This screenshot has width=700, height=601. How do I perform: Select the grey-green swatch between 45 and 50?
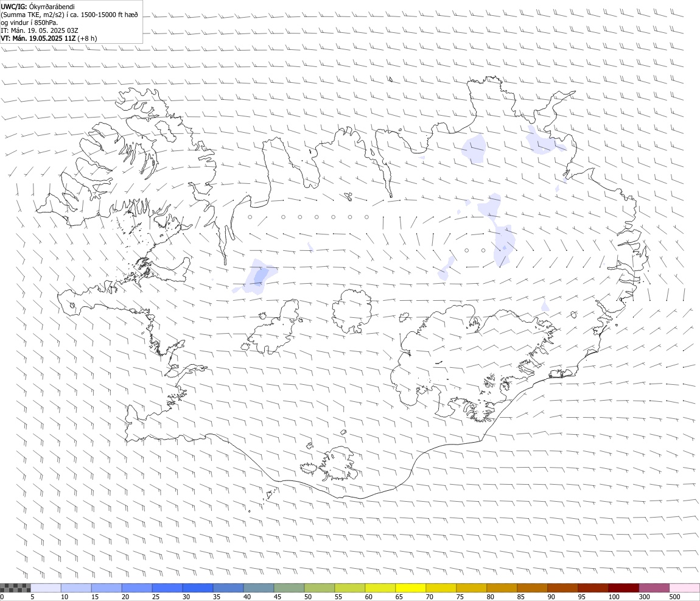point(289,588)
